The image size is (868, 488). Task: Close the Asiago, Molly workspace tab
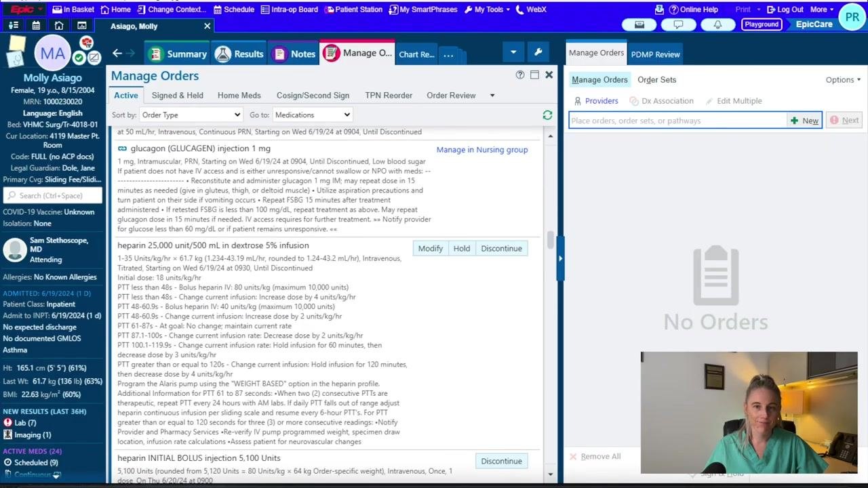tap(208, 26)
